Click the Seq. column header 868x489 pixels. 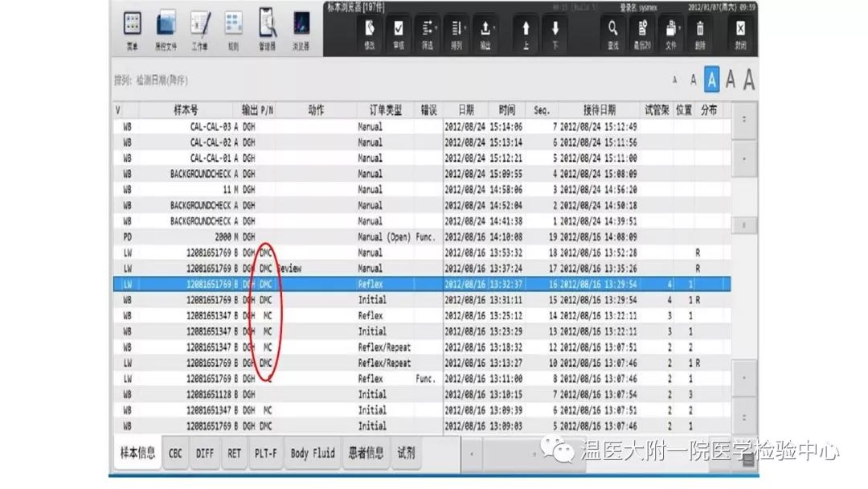click(x=542, y=110)
